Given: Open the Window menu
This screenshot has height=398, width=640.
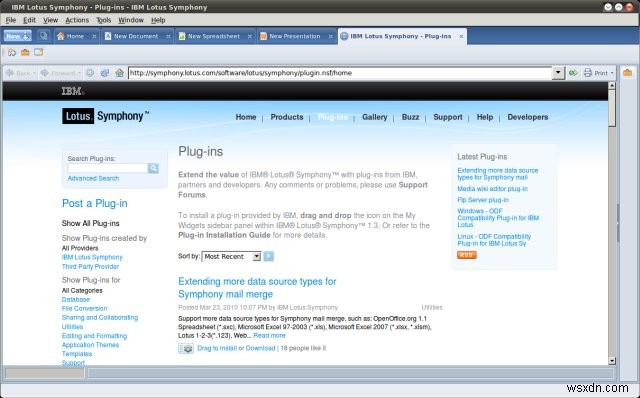Looking at the screenshot, I should [131, 20].
